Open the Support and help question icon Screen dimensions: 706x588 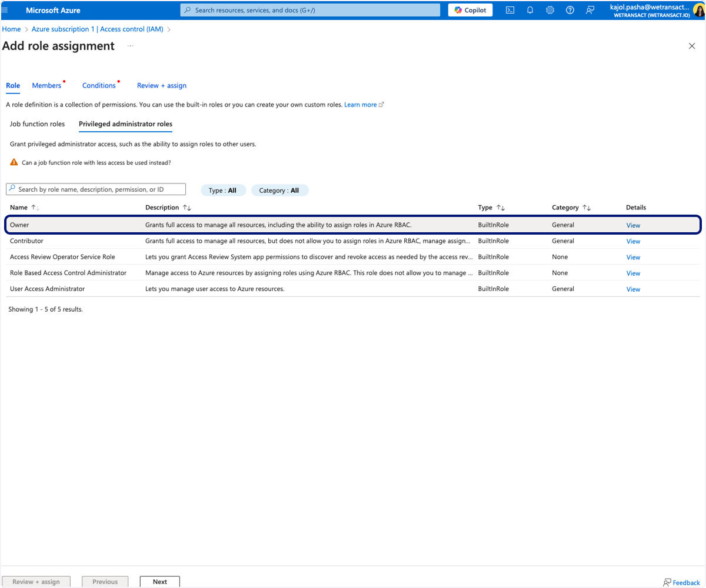(x=570, y=10)
